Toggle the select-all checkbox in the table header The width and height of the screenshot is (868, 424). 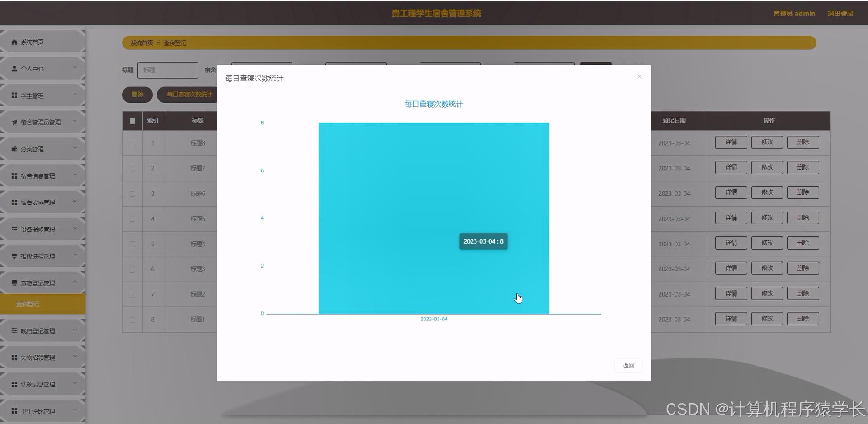pyautogui.click(x=132, y=121)
